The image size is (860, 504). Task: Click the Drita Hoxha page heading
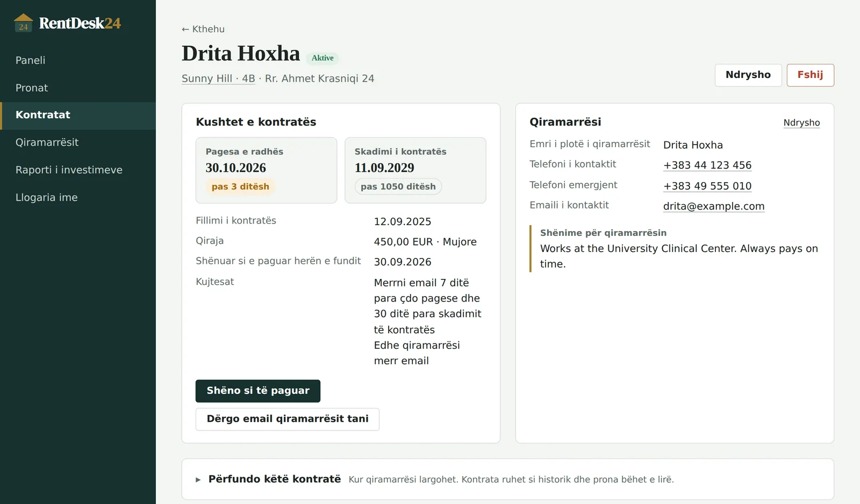[241, 54]
